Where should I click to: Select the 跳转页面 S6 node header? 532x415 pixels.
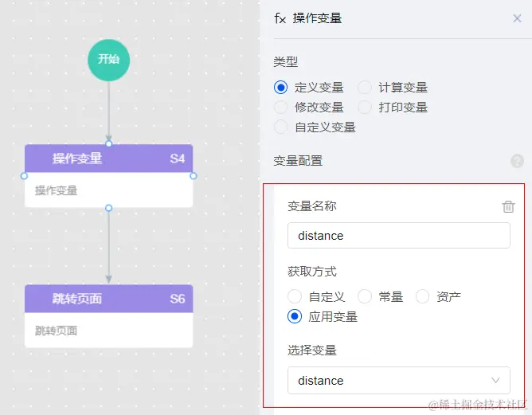[108, 299]
